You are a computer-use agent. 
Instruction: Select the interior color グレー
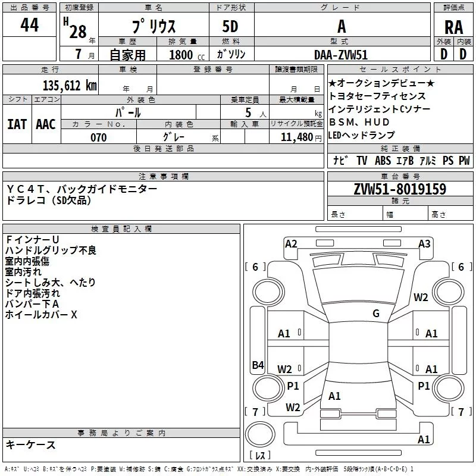click(173, 137)
